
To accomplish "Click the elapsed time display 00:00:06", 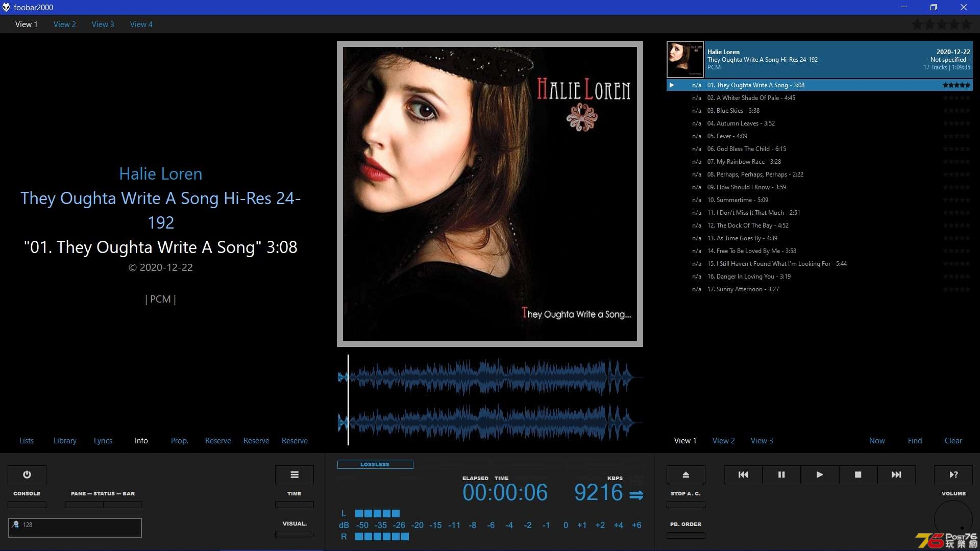I will 505,493.
